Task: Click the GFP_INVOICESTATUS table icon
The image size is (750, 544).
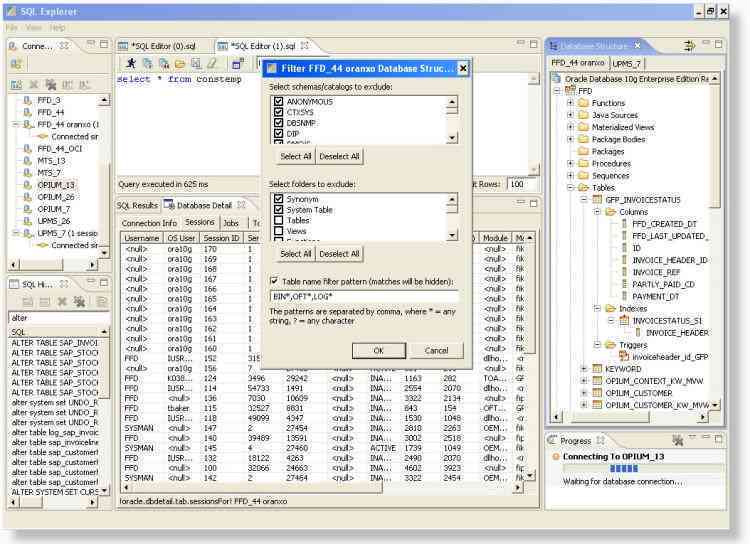Action: point(597,200)
